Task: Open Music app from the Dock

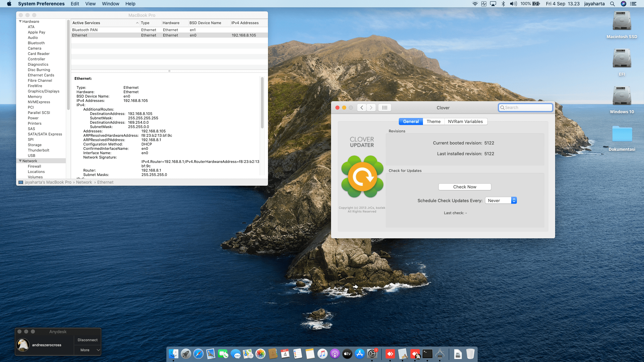Action: pyautogui.click(x=322, y=354)
